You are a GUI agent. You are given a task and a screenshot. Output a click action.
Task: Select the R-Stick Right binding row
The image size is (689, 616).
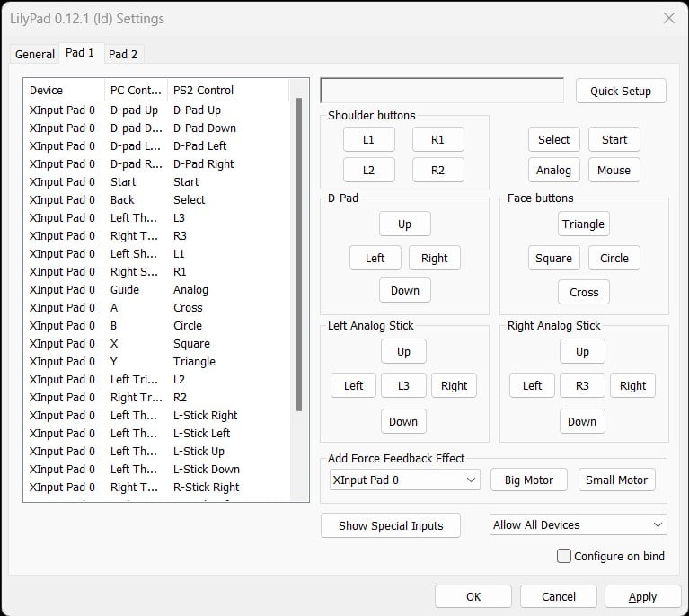(157, 488)
